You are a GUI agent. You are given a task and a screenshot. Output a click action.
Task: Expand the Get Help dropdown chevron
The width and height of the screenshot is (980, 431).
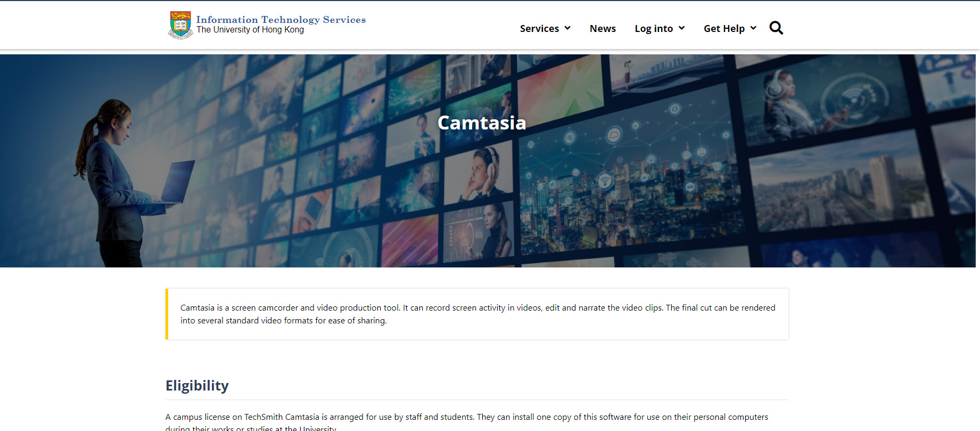[x=753, y=28]
